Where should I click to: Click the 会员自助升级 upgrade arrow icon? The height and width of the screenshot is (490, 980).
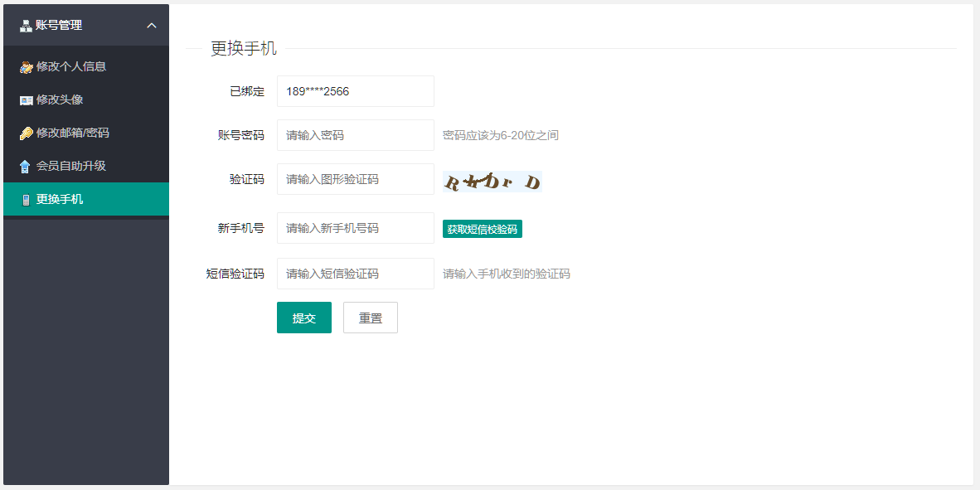25,167
